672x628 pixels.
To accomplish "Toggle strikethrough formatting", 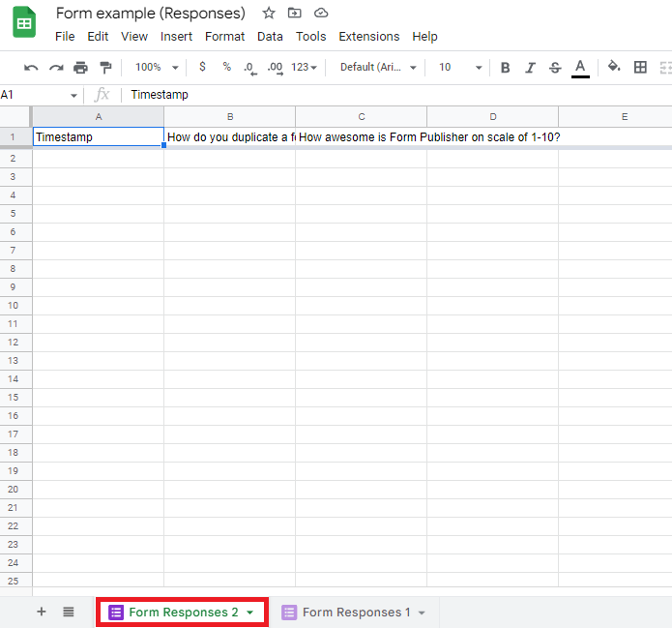I will (x=555, y=68).
